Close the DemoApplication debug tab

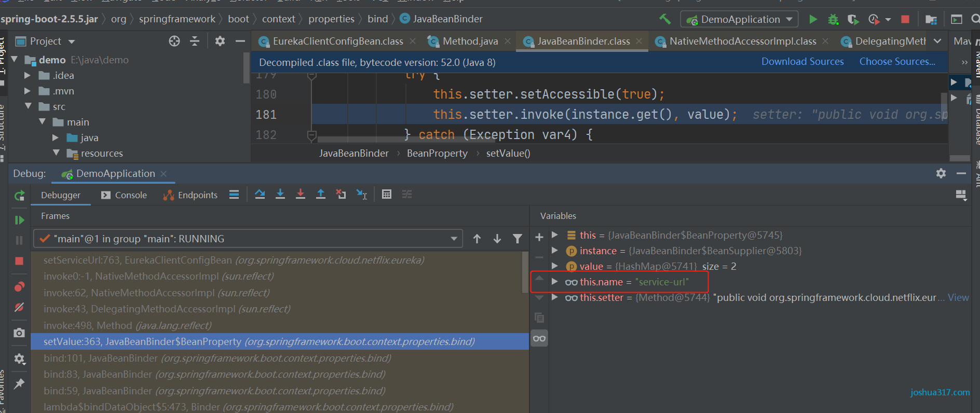click(164, 174)
